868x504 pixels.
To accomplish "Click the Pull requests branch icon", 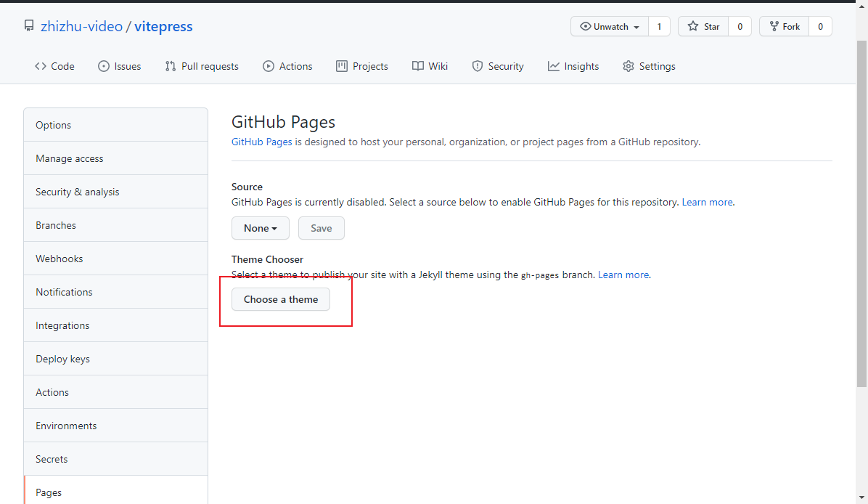I will point(171,67).
